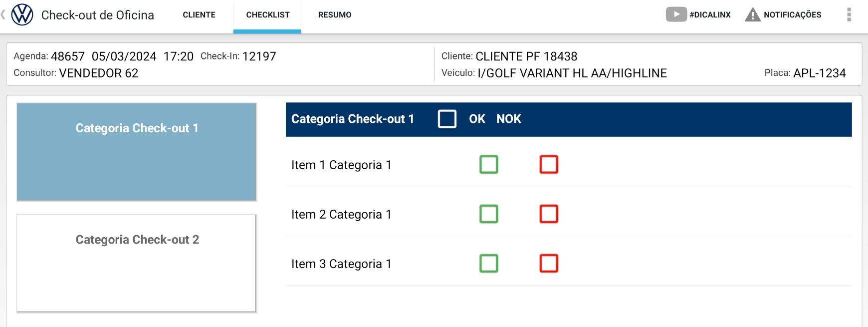Viewport: 868px width, 327px height.
Task: Click the back chevron beside the logo
Action: [x=3, y=15]
